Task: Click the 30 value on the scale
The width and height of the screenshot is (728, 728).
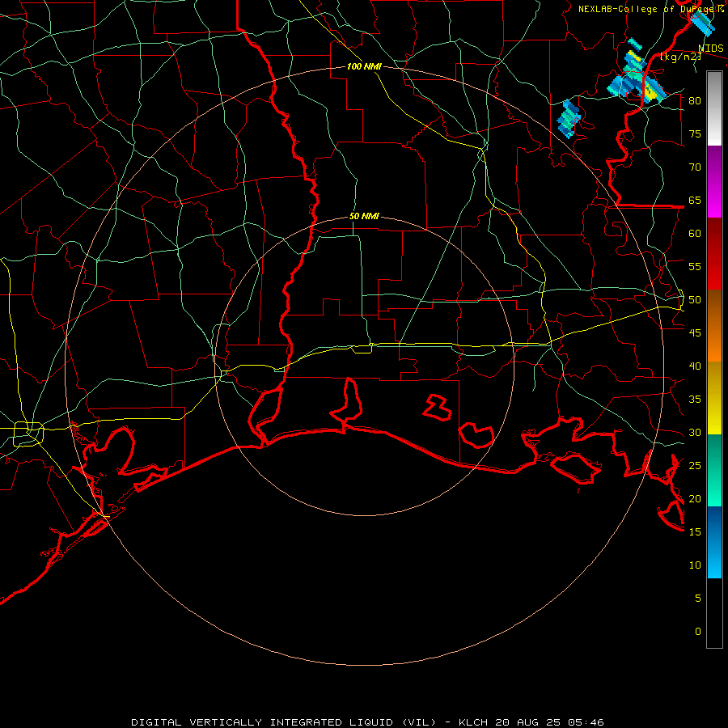Action: (x=695, y=432)
